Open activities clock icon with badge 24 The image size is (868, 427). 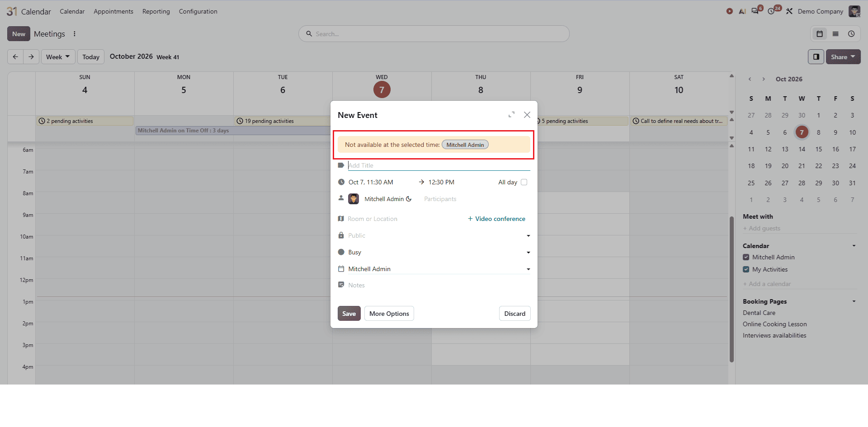771,11
